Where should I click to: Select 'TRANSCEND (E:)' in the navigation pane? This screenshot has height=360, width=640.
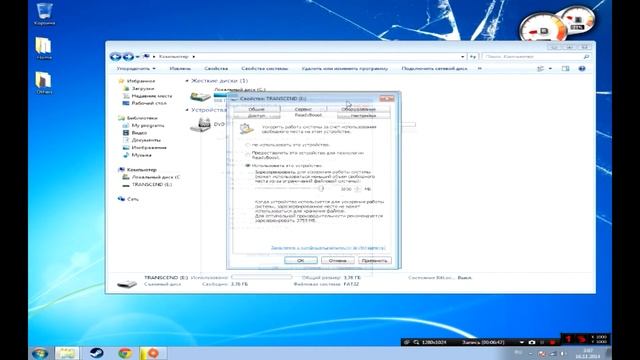click(152, 184)
